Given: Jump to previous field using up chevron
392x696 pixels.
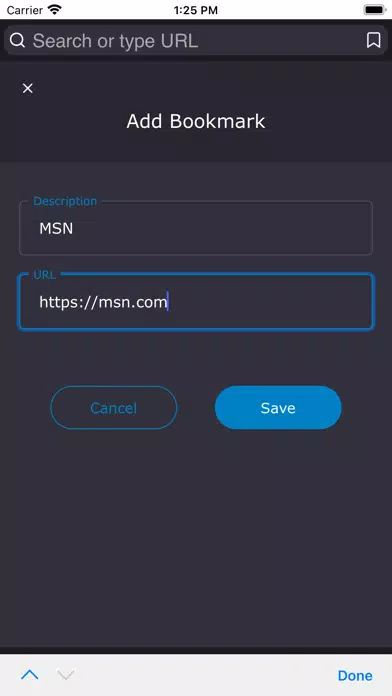Looking at the screenshot, I should click(x=30, y=675).
